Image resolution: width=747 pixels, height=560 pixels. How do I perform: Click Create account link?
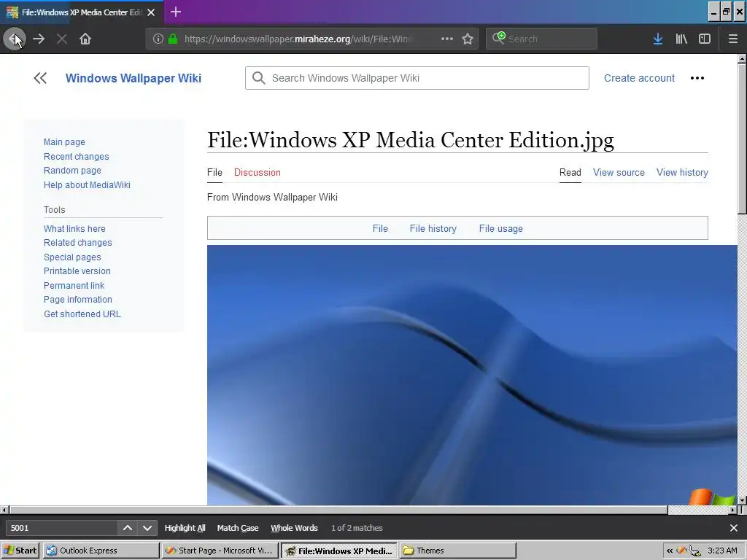point(639,78)
